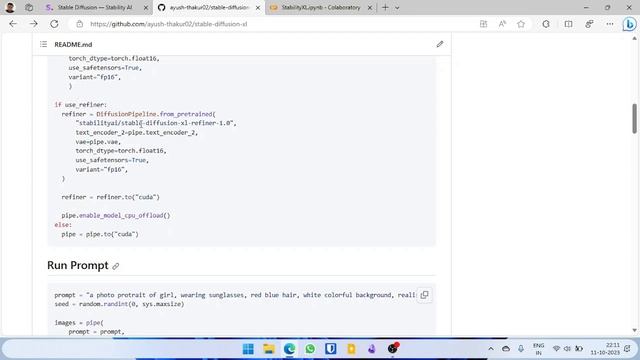Click the seed = random.randint line
This screenshot has height=360, width=640.
tap(119, 304)
